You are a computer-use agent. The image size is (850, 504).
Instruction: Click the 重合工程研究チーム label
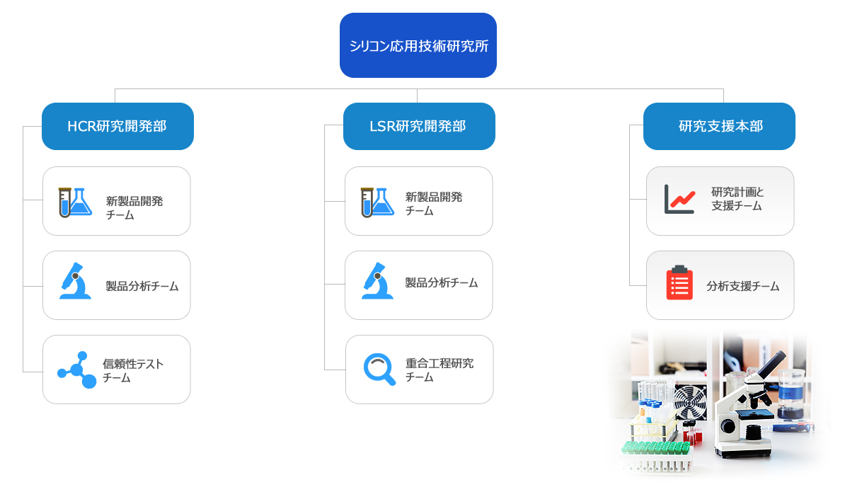(x=440, y=370)
